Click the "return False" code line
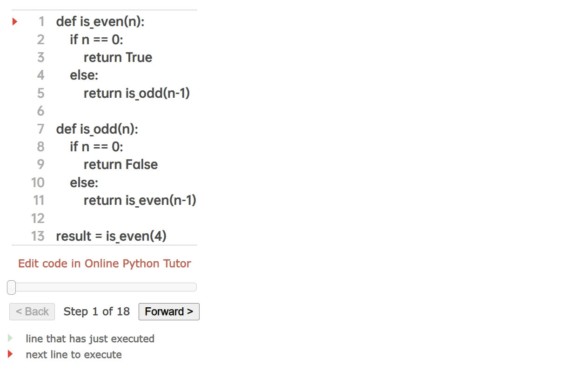The width and height of the screenshot is (588, 365). [120, 164]
